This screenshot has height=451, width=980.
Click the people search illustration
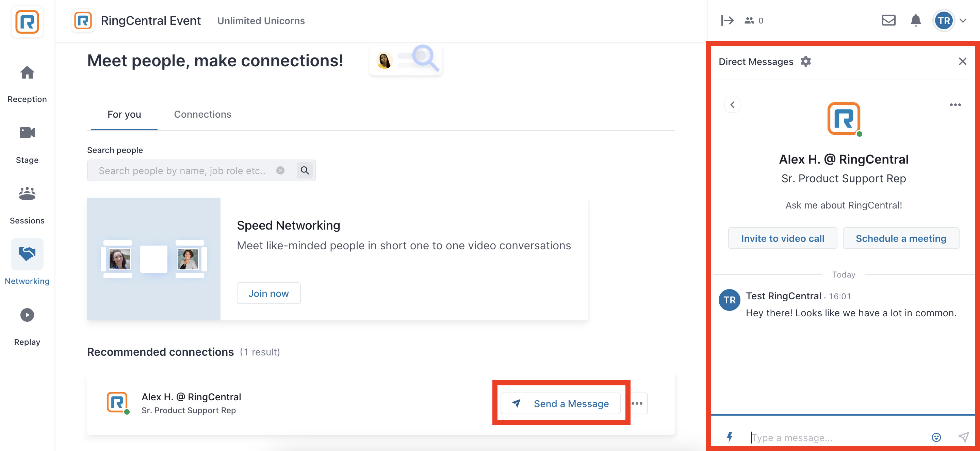pyautogui.click(x=406, y=60)
